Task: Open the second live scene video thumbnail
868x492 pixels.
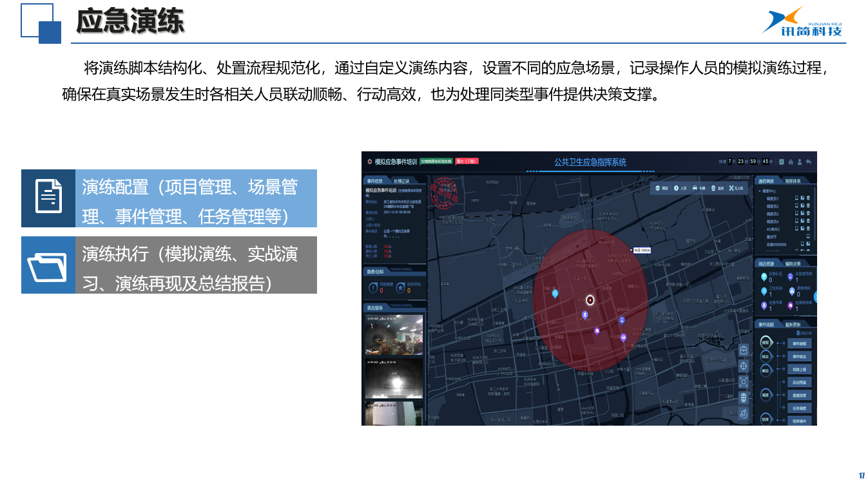Action: pos(394,379)
